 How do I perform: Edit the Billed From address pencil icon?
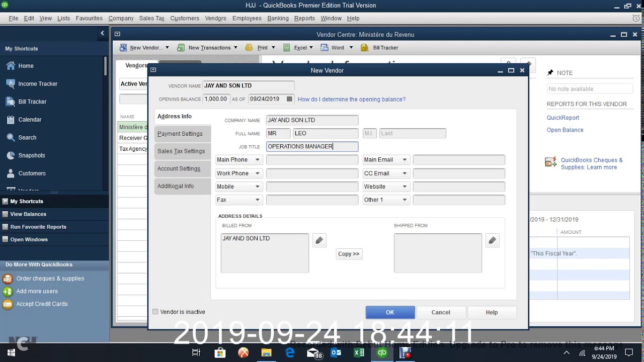tap(319, 240)
